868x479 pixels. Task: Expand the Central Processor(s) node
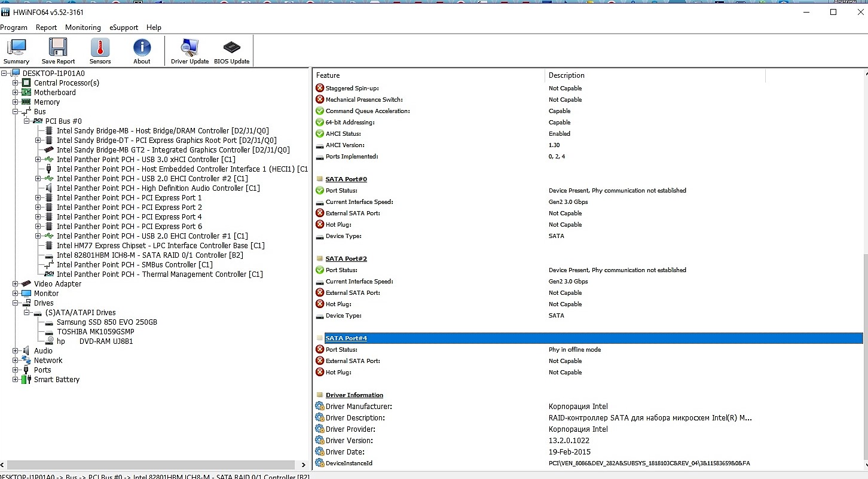(16, 83)
